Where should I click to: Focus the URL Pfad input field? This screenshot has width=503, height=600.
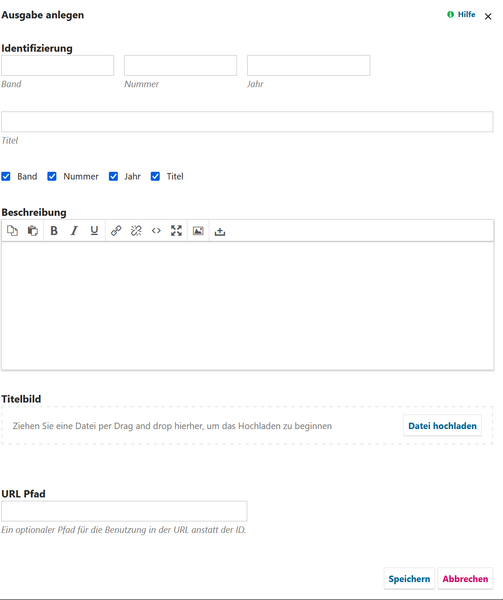[124, 511]
